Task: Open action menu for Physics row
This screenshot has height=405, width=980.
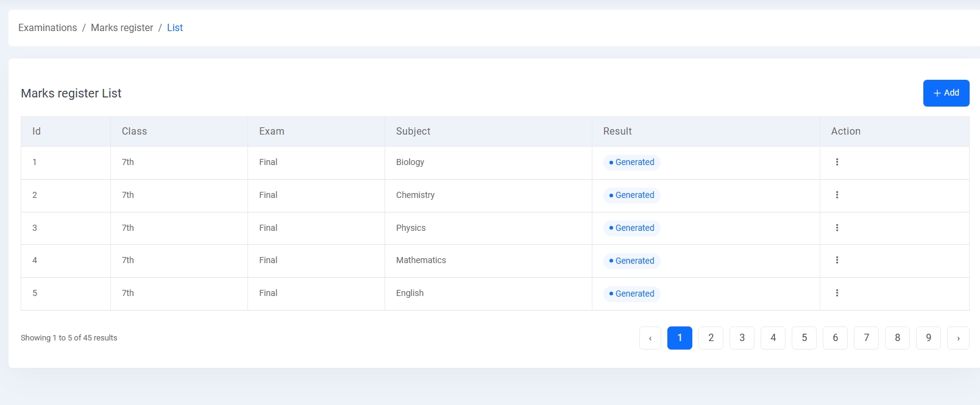Action: [x=837, y=228]
